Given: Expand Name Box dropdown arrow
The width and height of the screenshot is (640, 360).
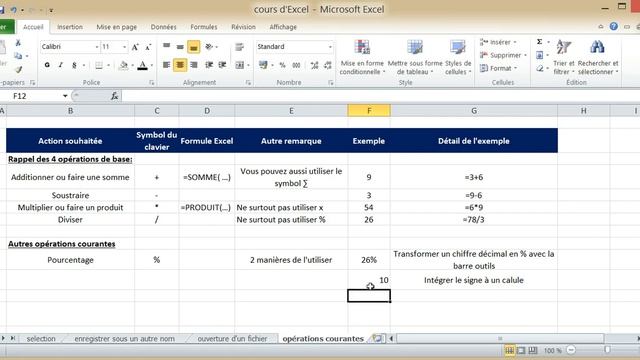Looking at the screenshot, I should 65,96.
